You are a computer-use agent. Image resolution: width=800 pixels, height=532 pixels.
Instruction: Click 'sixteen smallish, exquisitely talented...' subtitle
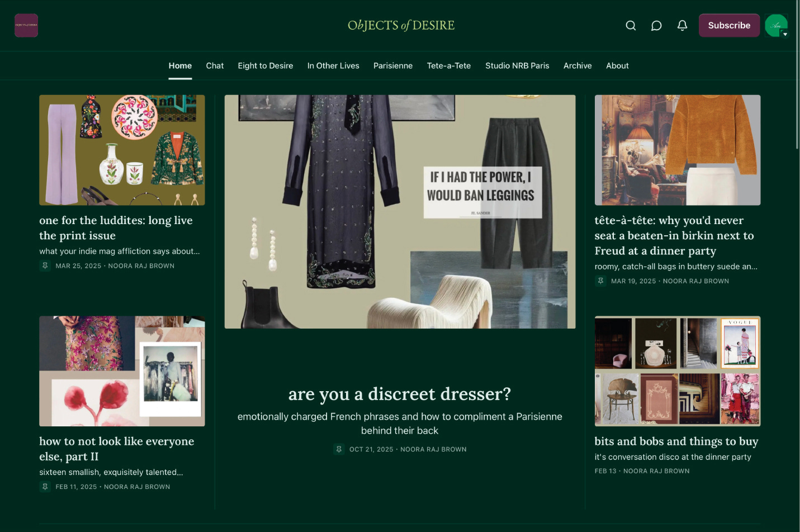coord(111,472)
